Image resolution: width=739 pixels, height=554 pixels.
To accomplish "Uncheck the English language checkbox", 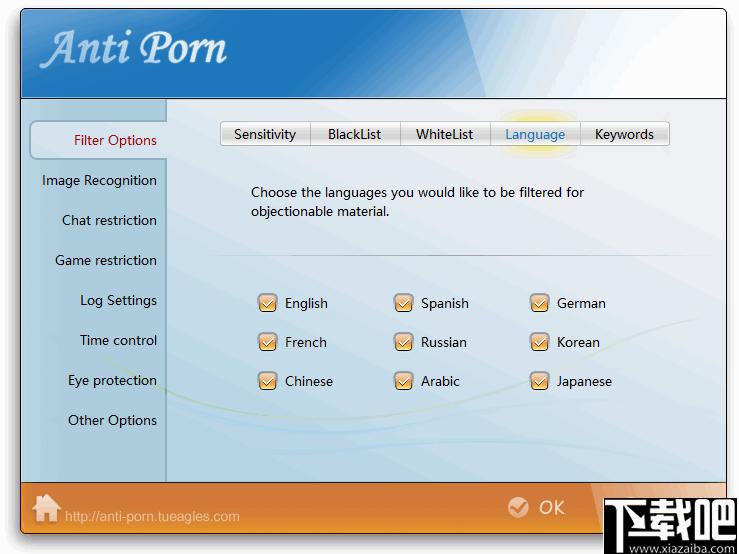I will pyautogui.click(x=268, y=303).
